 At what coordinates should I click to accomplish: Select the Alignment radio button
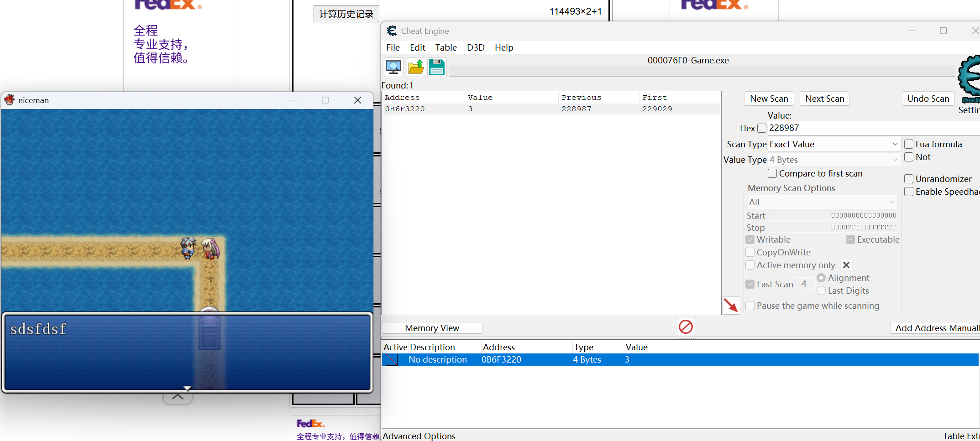(x=821, y=278)
